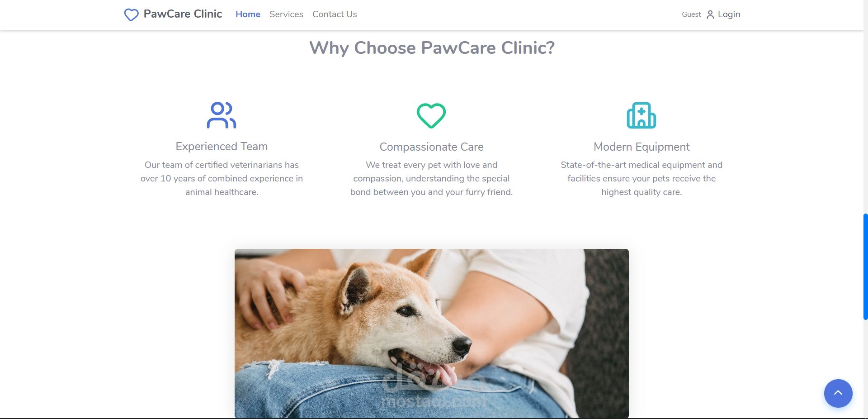Click the Experienced Team people icon

click(x=222, y=115)
